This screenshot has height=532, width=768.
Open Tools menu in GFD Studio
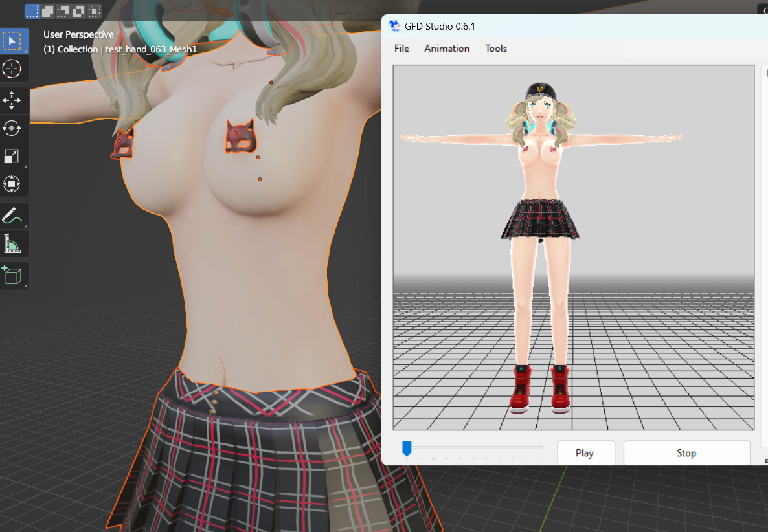click(x=495, y=49)
